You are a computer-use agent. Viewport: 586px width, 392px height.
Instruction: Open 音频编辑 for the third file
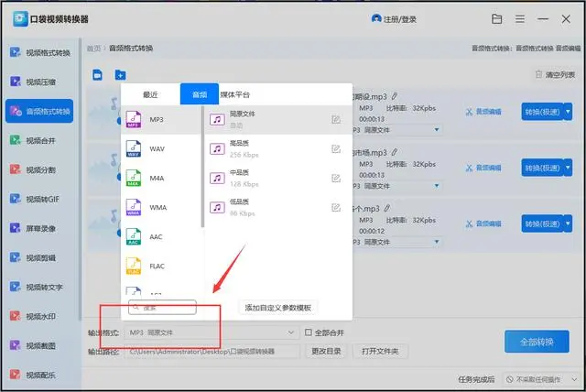(x=483, y=223)
